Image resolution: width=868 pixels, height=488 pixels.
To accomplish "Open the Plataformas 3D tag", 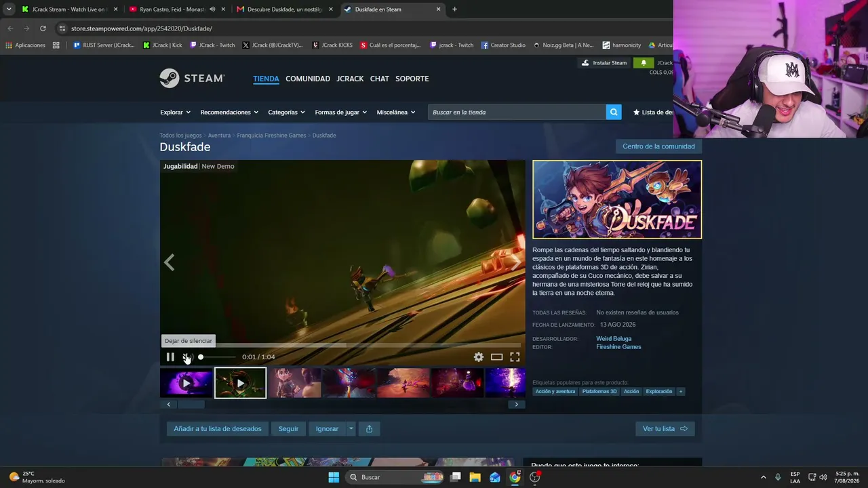I will coord(599,392).
